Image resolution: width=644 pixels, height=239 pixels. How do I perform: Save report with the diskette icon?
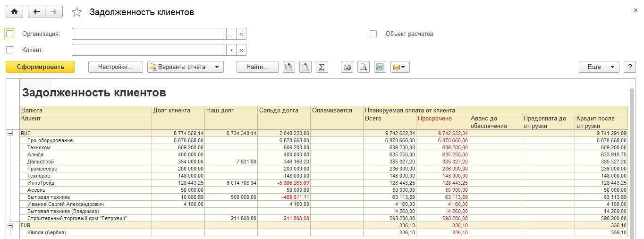pyautogui.click(x=379, y=67)
